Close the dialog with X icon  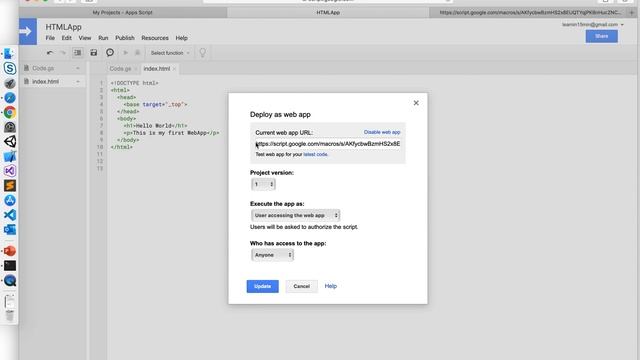pos(416,103)
